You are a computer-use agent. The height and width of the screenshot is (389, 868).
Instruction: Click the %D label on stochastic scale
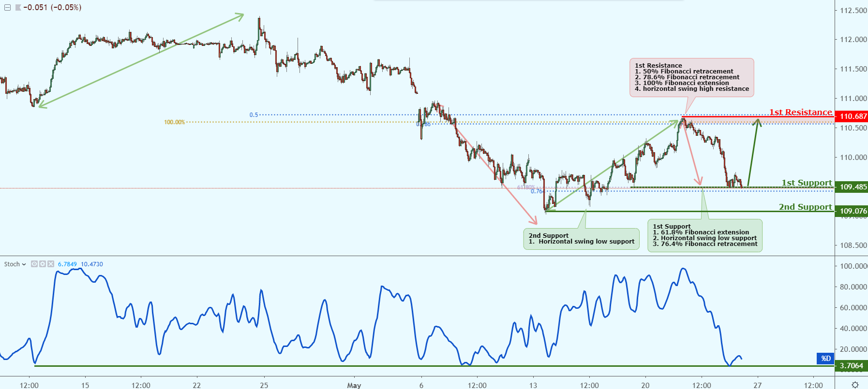click(x=825, y=359)
